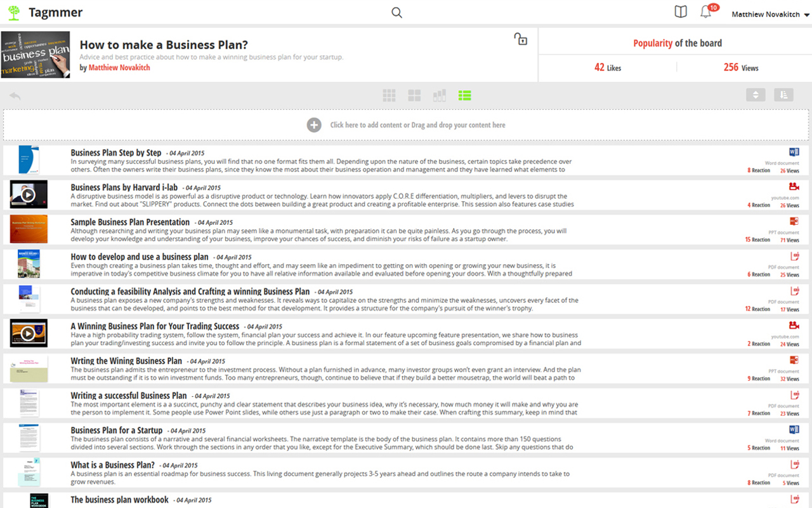This screenshot has width=812, height=508.
Task: Play the Harvard i-lab video thumbnail
Action: point(29,194)
